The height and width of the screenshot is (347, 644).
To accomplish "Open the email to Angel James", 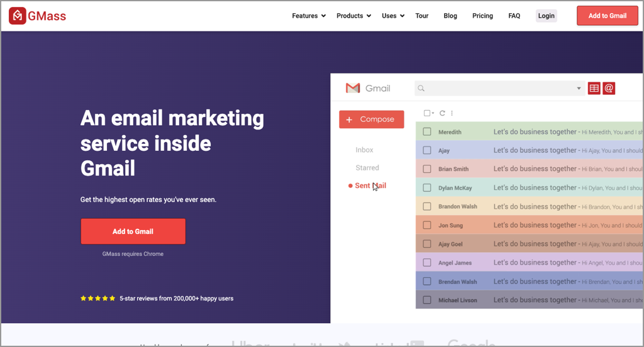I will (530, 262).
